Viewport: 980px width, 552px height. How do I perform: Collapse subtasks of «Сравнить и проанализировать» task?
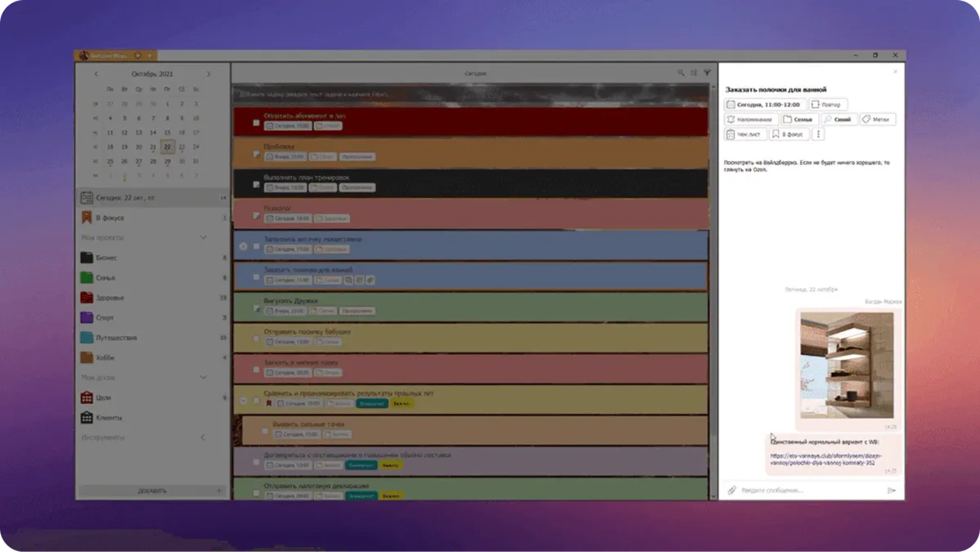point(243,401)
